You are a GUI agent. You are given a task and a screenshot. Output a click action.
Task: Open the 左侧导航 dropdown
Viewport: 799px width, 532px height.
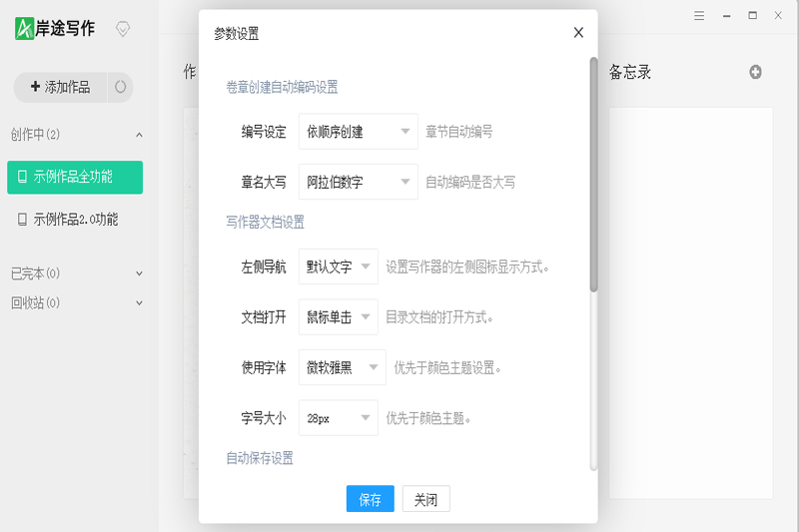(339, 266)
